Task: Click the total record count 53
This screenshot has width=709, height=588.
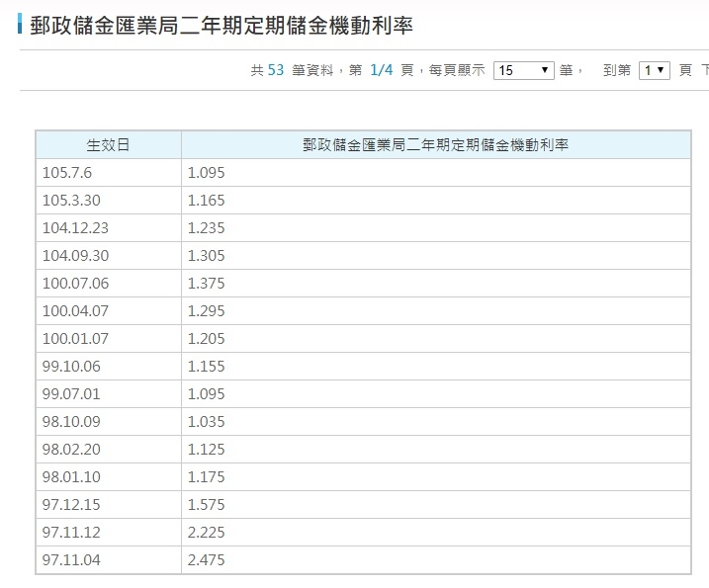Action: click(276, 70)
